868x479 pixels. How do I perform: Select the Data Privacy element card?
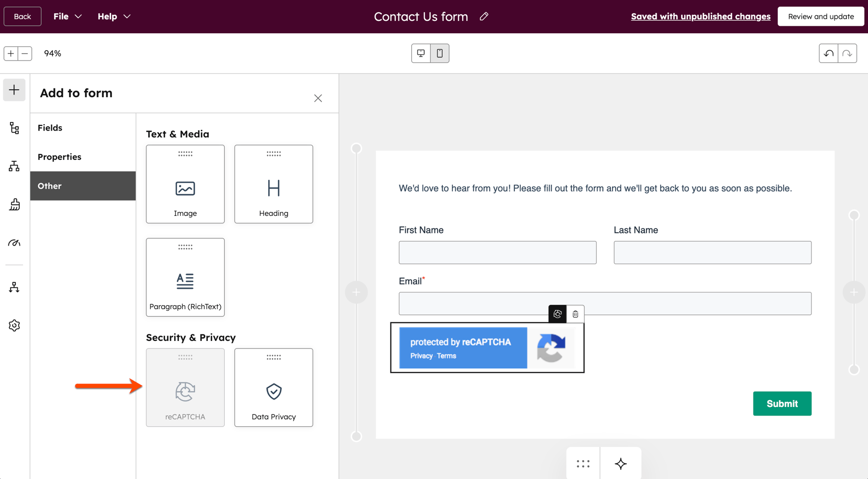[273, 388]
